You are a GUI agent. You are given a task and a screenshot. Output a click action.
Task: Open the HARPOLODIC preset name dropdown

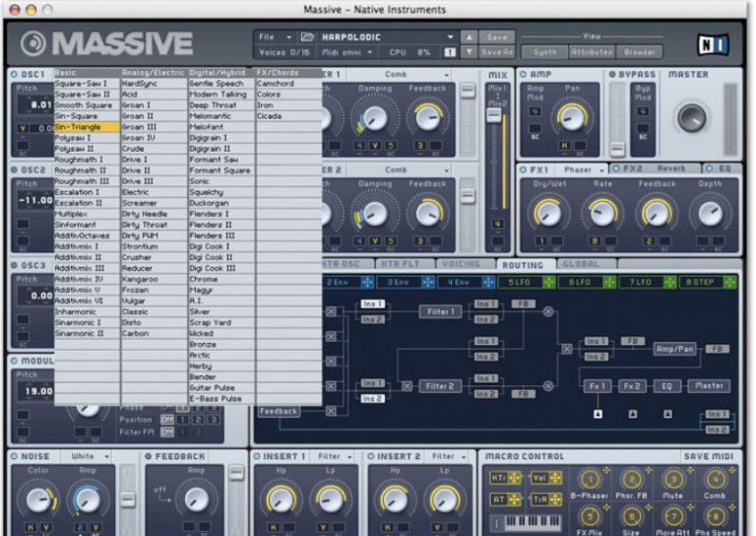385,37
